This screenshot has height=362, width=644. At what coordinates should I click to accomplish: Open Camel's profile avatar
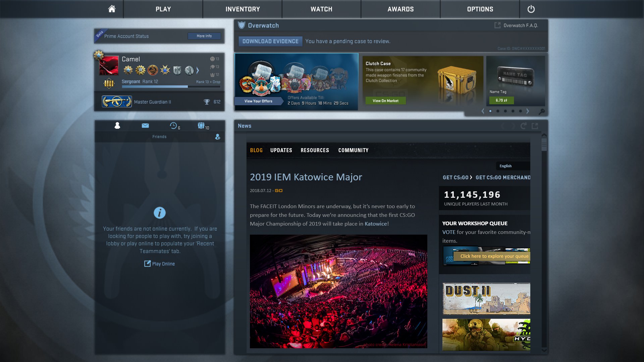click(109, 65)
